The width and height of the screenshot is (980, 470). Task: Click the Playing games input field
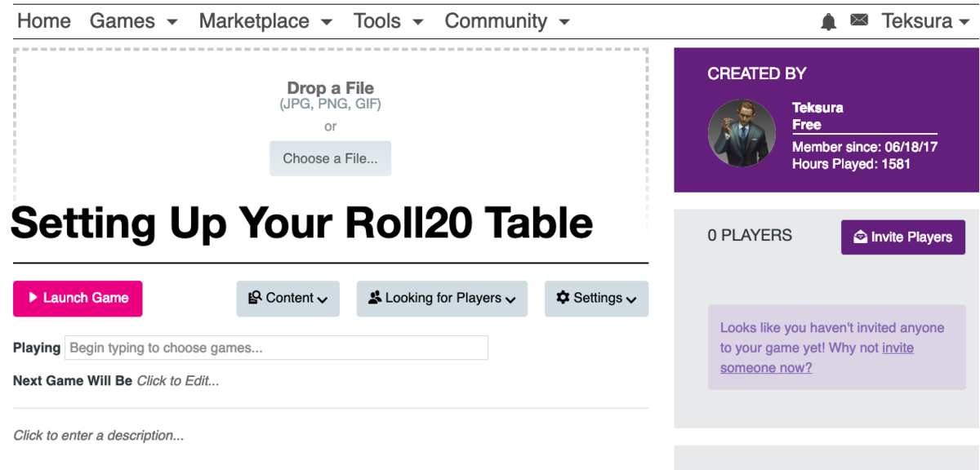pos(276,348)
